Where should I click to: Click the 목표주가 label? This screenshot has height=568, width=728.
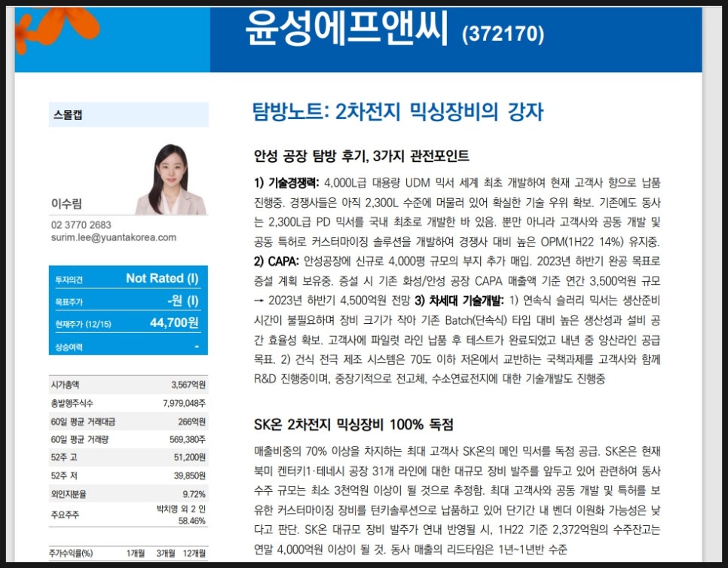tap(69, 302)
